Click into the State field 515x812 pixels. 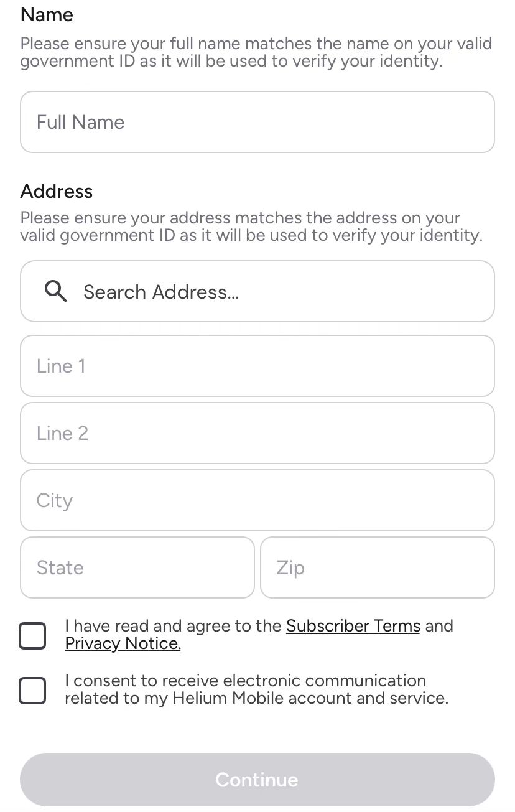click(x=137, y=567)
